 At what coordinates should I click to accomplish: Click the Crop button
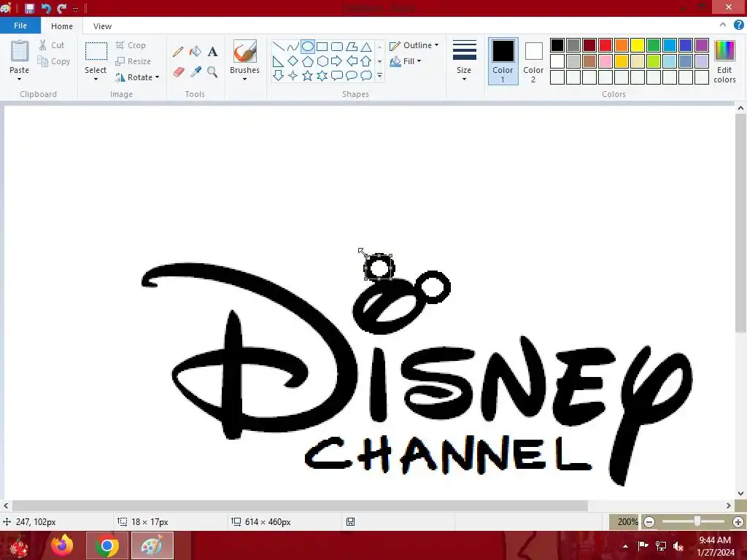click(x=131, y=45)
